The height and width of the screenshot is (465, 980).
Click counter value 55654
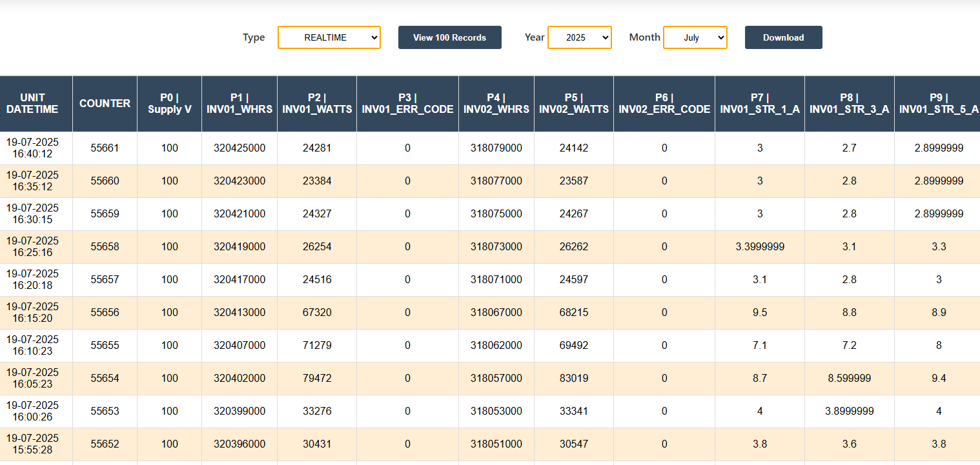coord(105,379)
